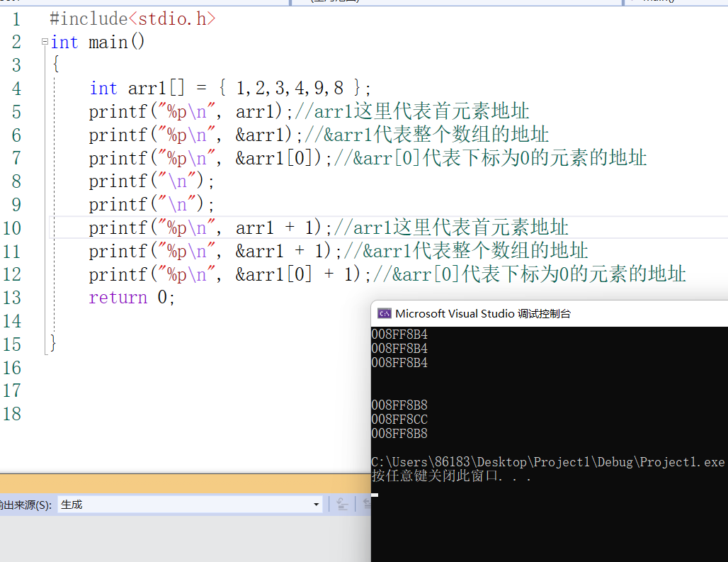This screenshot has width=728, height=562.
Task: Click the printf("\n") statement on line 8
Action: point(152,181)
